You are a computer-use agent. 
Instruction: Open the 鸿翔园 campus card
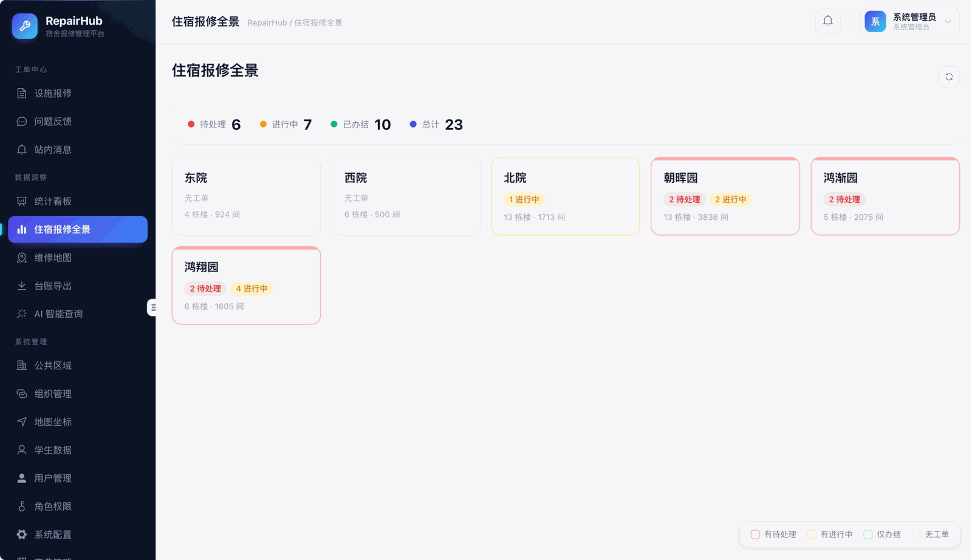click(x=246, y=285)
